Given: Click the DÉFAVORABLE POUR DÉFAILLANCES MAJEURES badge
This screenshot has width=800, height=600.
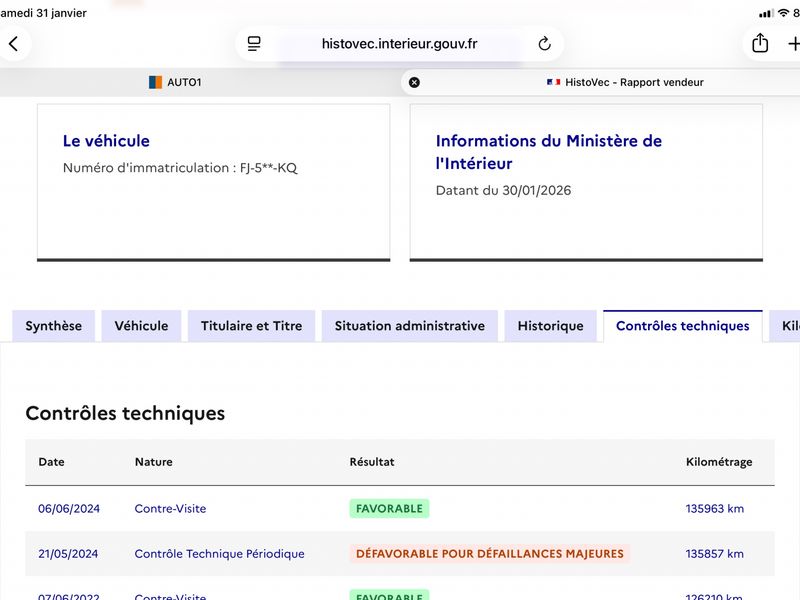Looking at the screenshot, I should [489, 554].
